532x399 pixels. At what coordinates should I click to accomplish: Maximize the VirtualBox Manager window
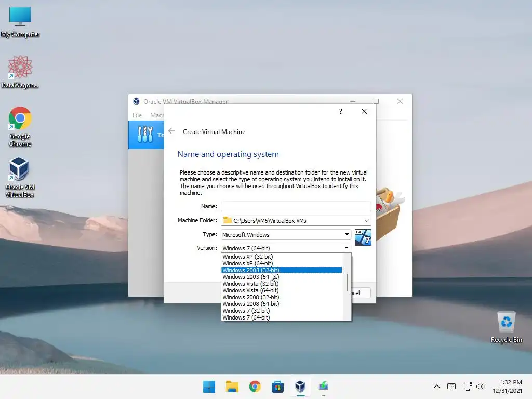(376, 101)
